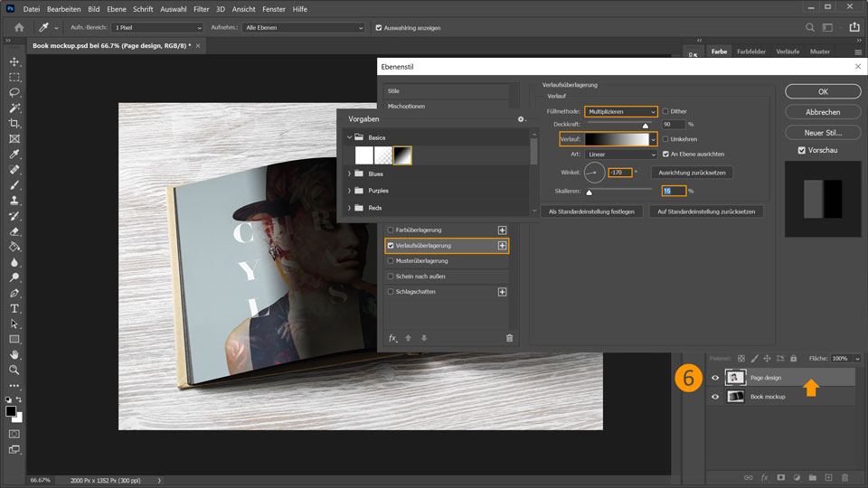
Task: Open the Filter menu
Action: point(201,9)
